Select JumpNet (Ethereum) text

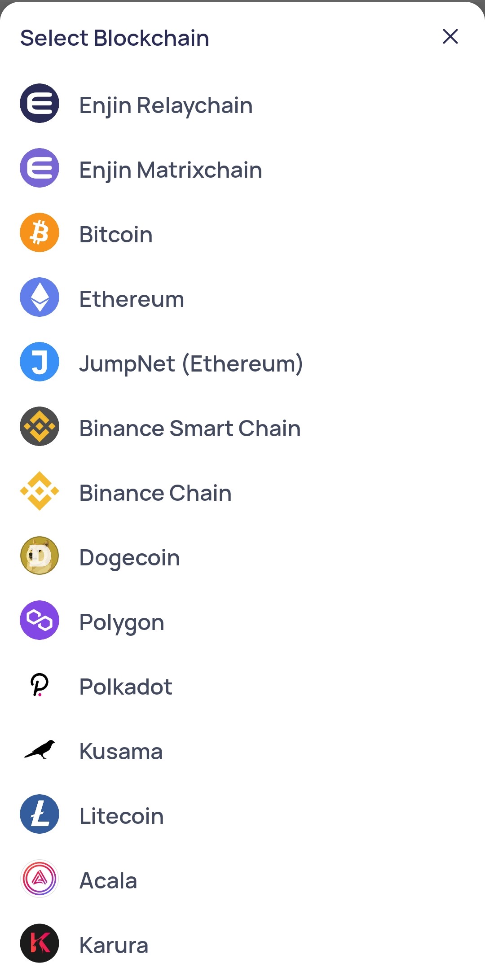point(191,364)
